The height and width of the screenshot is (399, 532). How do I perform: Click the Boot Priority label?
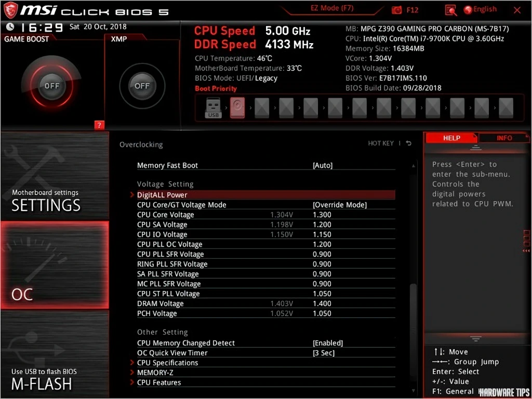point(216,88)
